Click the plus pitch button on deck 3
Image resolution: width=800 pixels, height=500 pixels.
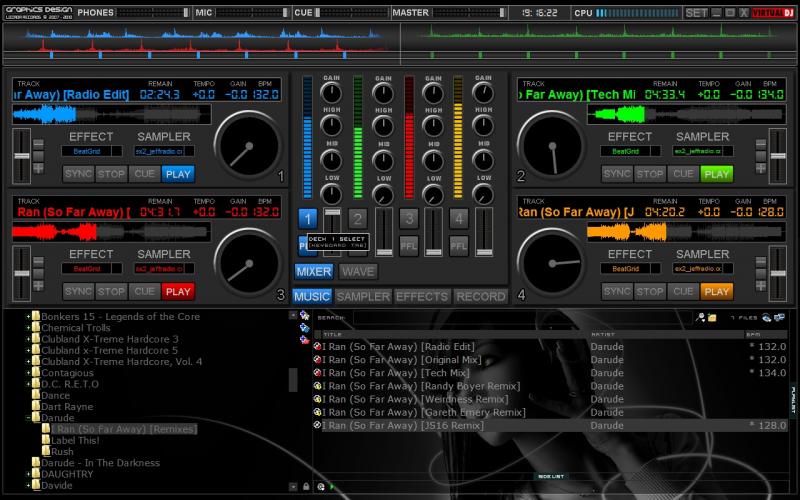[38, 286]
